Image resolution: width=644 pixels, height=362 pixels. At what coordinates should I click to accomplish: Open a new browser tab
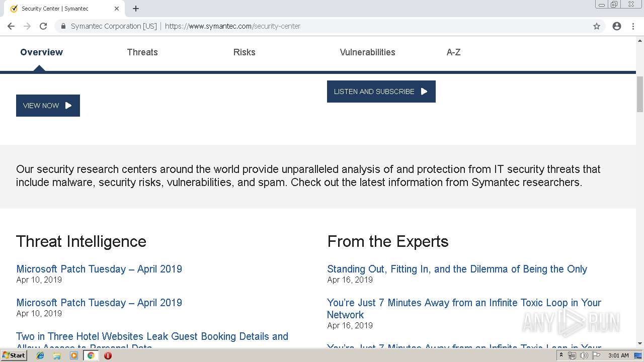click(136, 9)
